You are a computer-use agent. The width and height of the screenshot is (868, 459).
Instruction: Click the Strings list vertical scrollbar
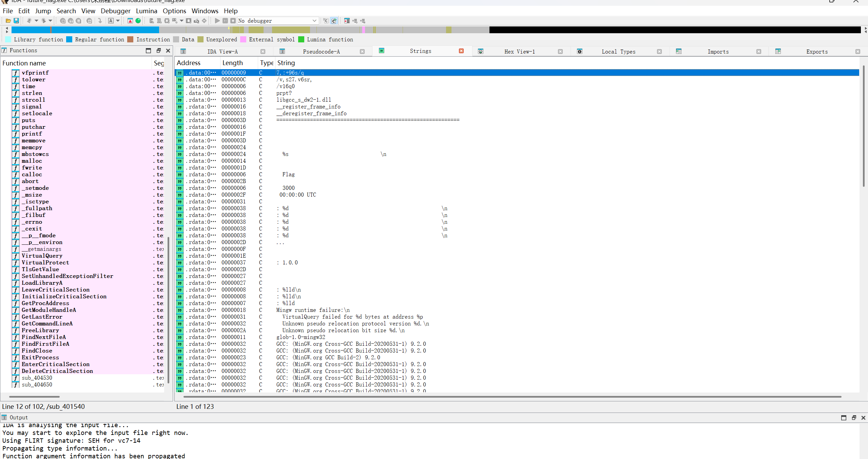tap(864, 125)
